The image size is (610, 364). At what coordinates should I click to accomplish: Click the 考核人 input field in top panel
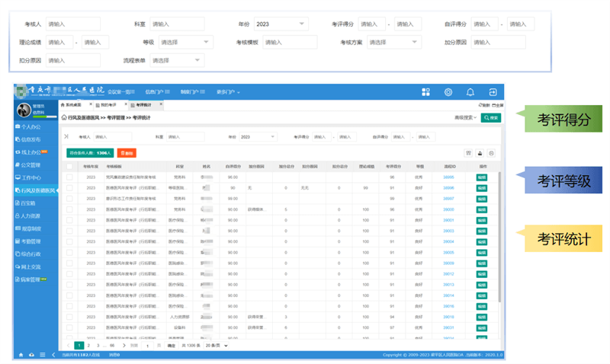pos(72,24)
